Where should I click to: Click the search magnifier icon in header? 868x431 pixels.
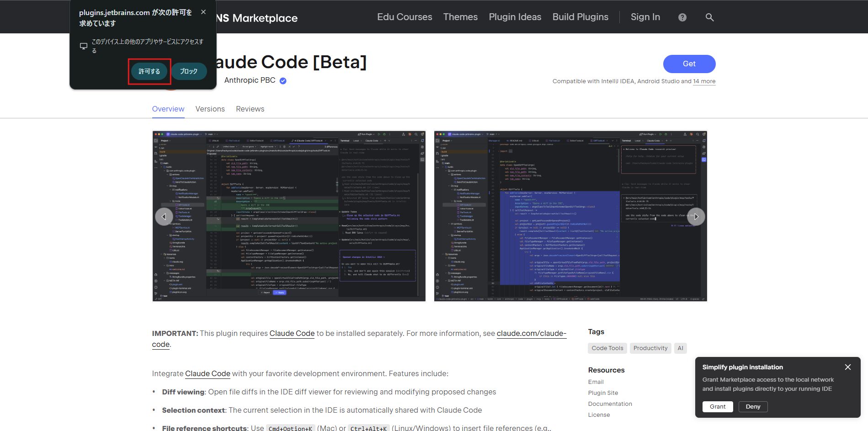[x=709, y=17]
